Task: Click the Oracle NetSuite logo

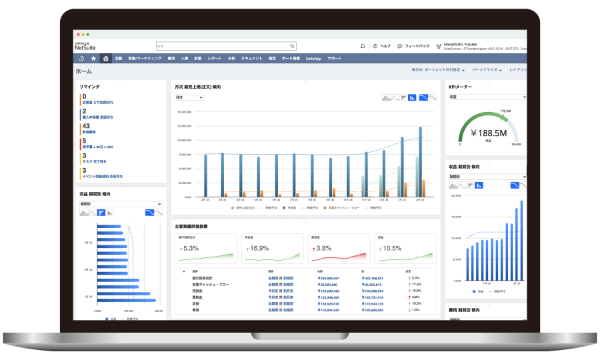Action: (85, 46)
